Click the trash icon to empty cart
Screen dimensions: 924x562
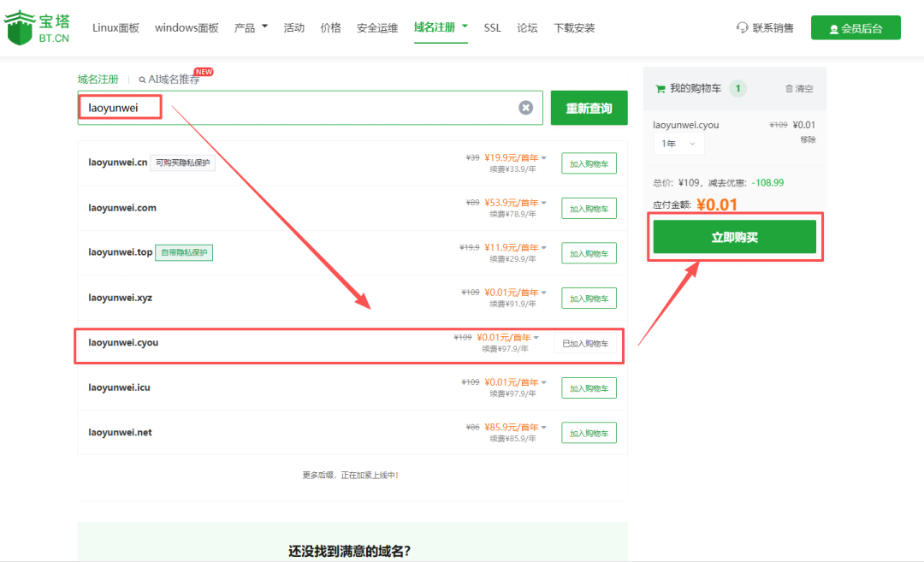[x=789, y=89]
